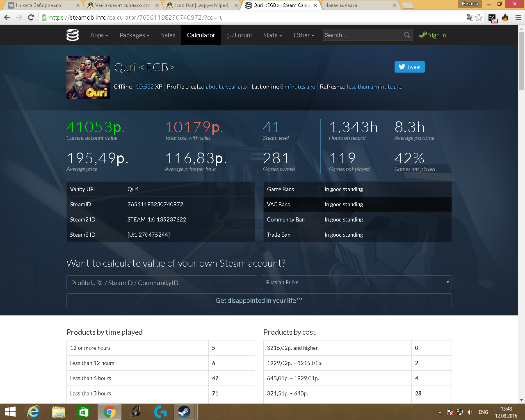Focus the Profile URL / SteamID input field
525x420 pixels.
[x=162, y=283]
